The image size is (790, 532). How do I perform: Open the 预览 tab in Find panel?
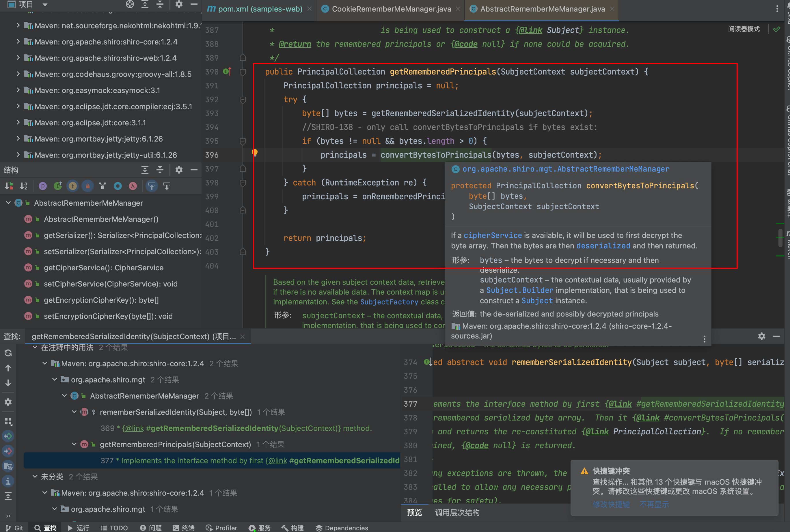[x=414, y=513]
